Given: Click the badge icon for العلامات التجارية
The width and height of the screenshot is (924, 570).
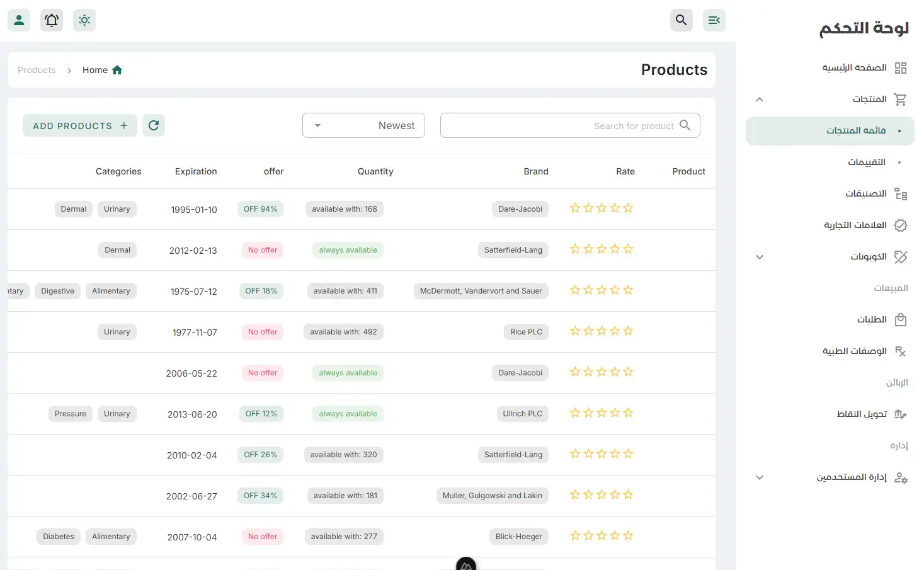Looking at the screenshot, I should point(901,225).
